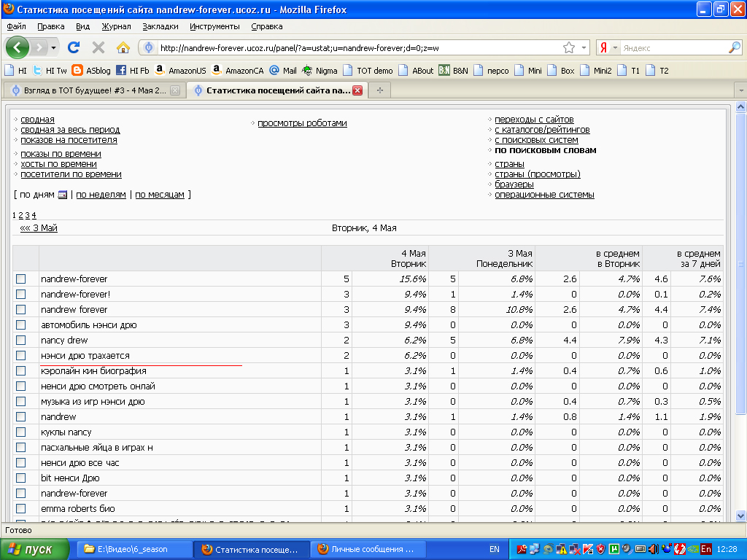Click the Stop loading X icon

pos(98,47)
